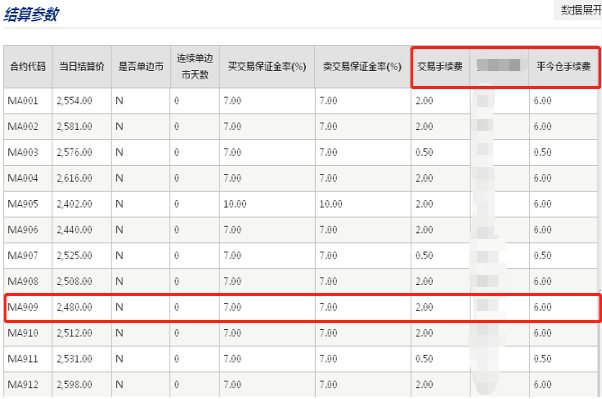Viewport: 602px width, 399px height.
Task: Click the 连续单边市天数 header
Action: 195,66
